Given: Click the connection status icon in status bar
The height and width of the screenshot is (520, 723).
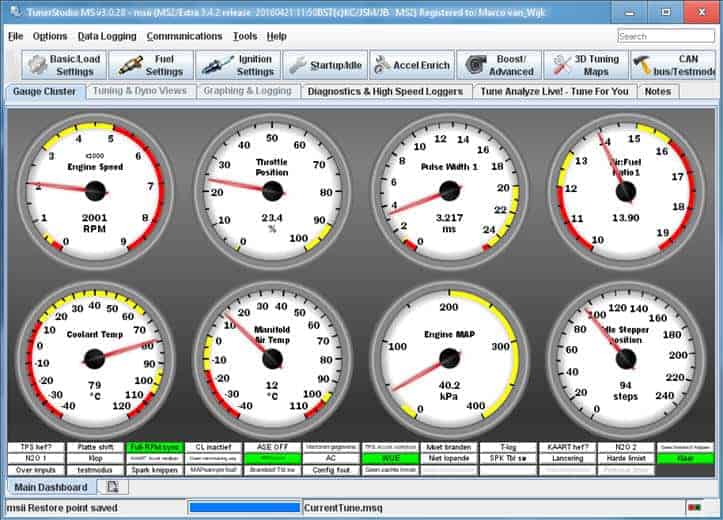Looking at the screenshot, I should coord(694,508).
